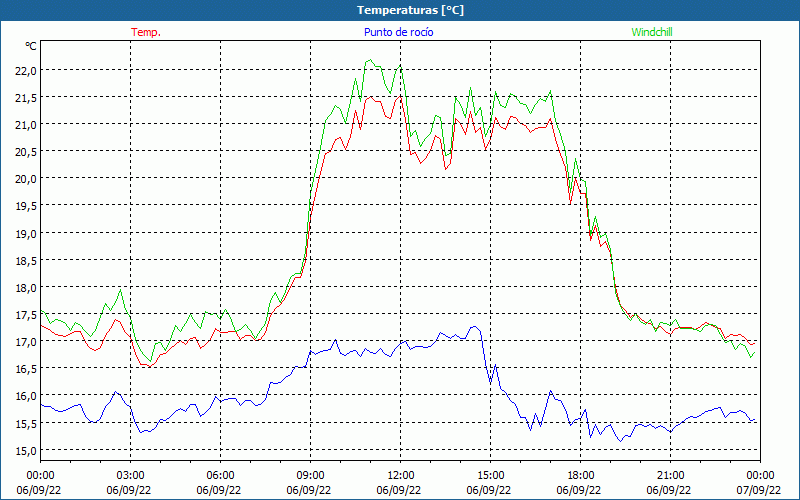800x500 pixels.
Task: Click the '06/09/22' date under 09:00
Action: 309,490
